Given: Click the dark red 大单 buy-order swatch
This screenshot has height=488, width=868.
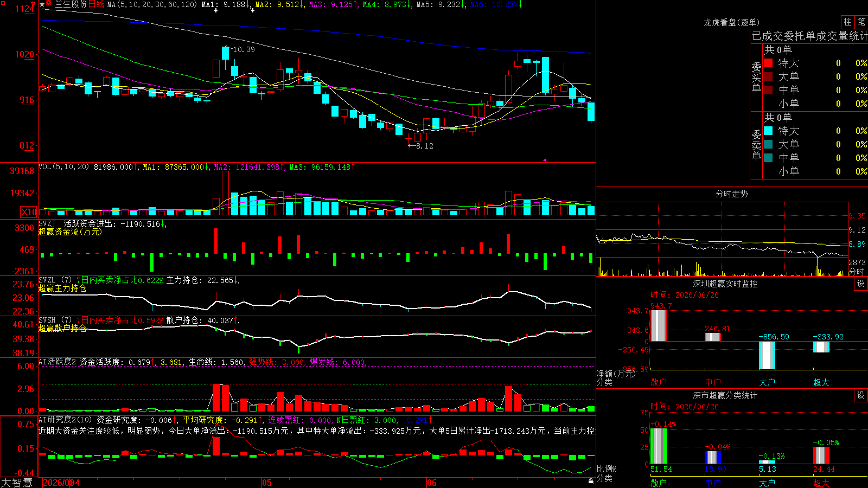Looking at the screenshot, I should pyautogui.click(x=768, y=76).
